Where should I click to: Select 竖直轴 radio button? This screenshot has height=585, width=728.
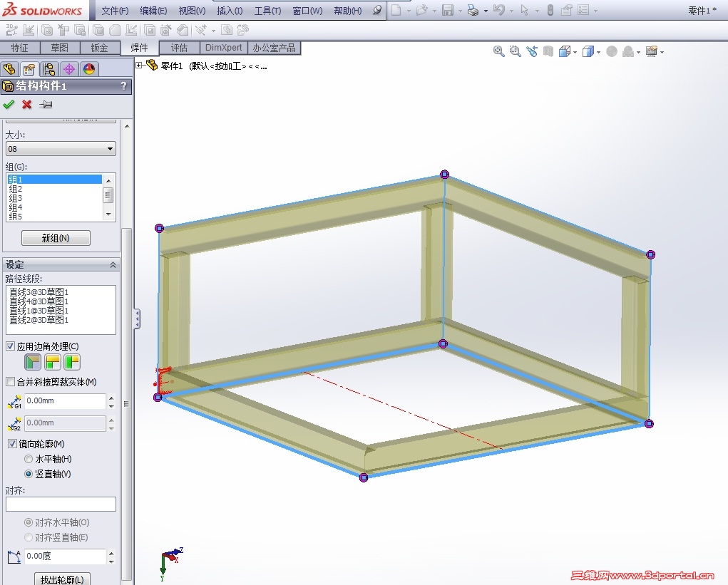tap(29, 474)
